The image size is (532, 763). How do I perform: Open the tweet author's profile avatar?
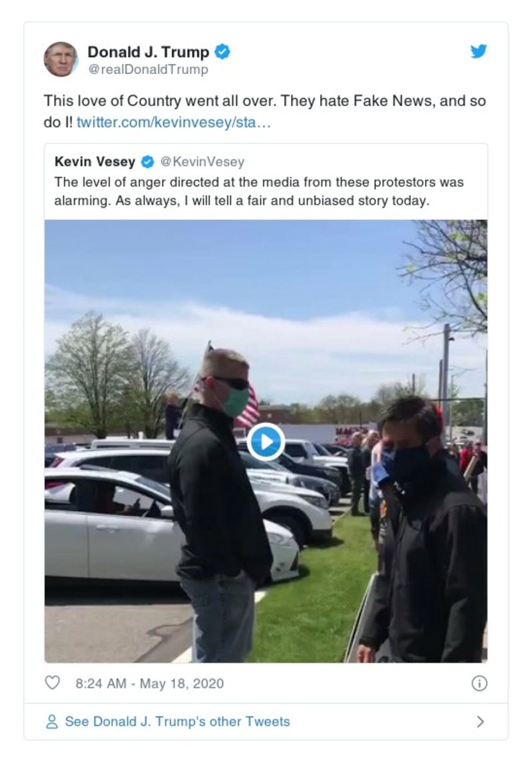click(61, 59)
